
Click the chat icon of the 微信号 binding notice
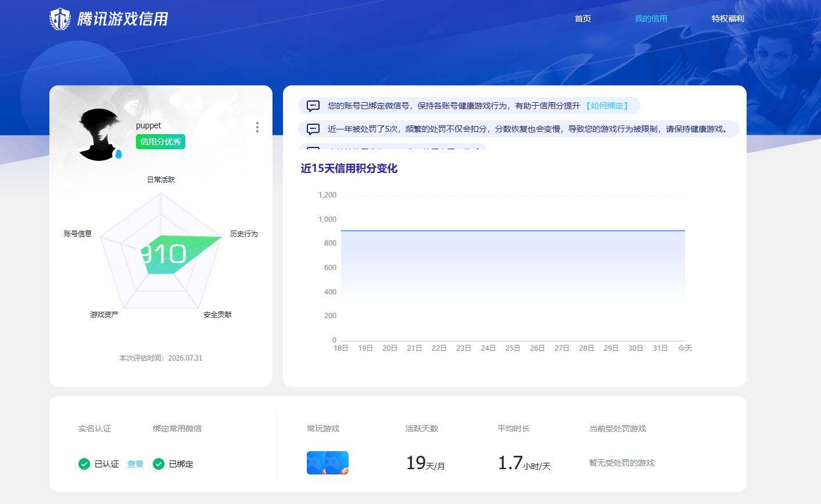[313, 106]
